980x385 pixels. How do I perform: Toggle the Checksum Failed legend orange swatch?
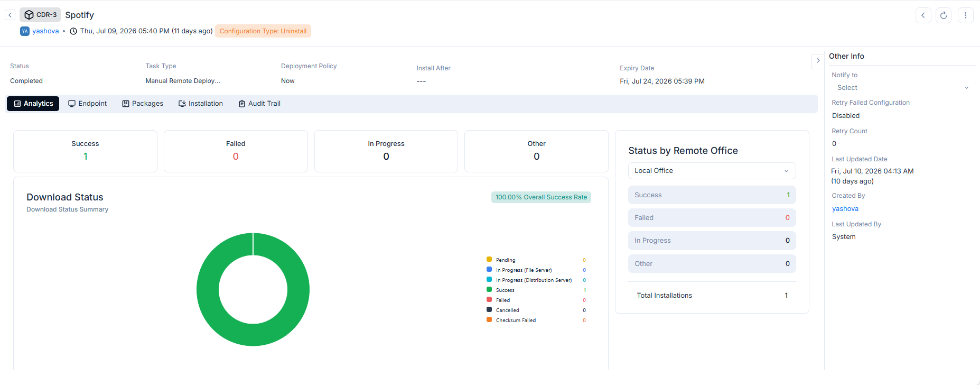[x=489, y=320]
